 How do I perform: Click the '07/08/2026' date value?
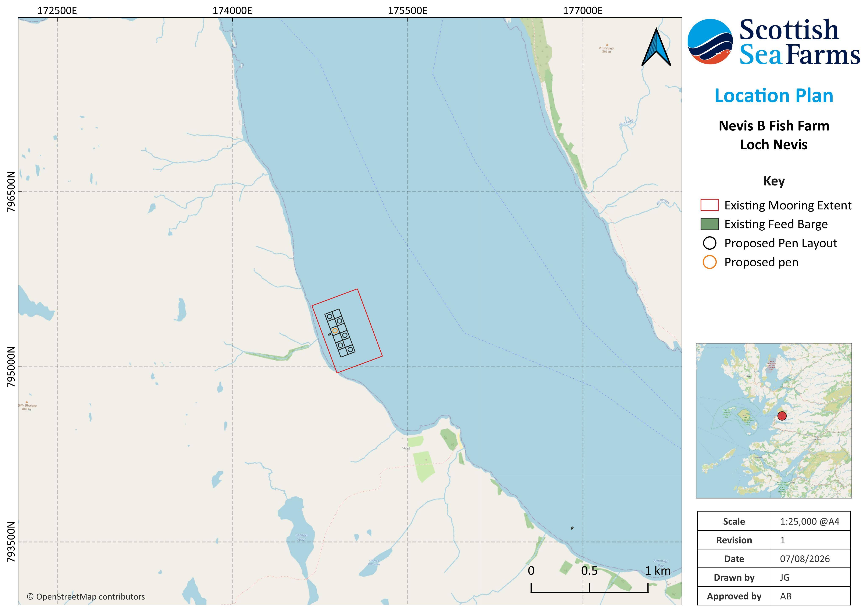[x=805, y=559]
